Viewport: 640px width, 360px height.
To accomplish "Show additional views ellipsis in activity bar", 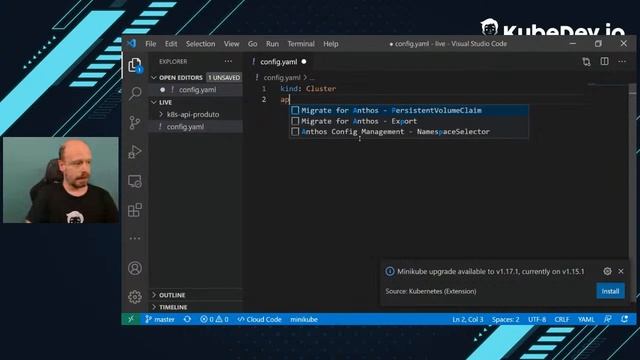I will [135, 238].
